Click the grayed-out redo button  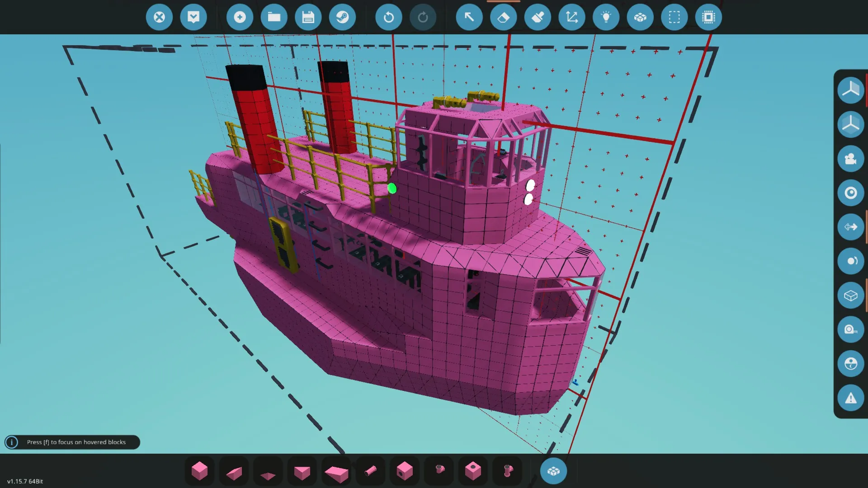[x=423, y=17]
